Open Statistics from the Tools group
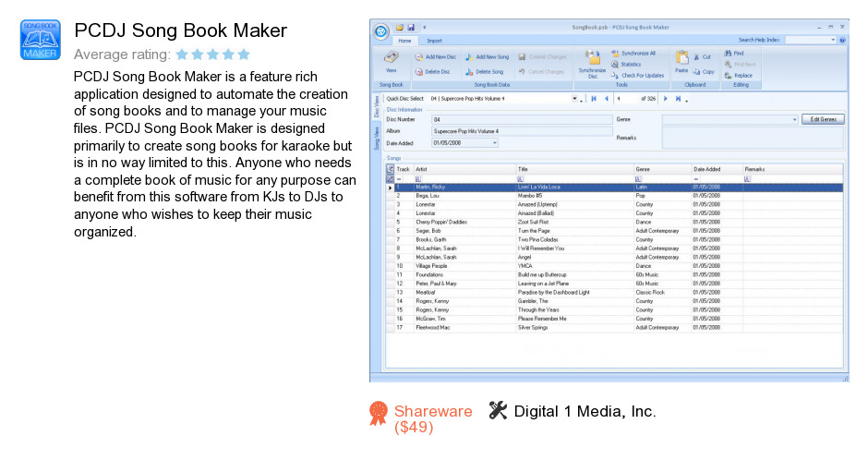The width and height of the screenshot is (868, 460). (x=626, y=65)
